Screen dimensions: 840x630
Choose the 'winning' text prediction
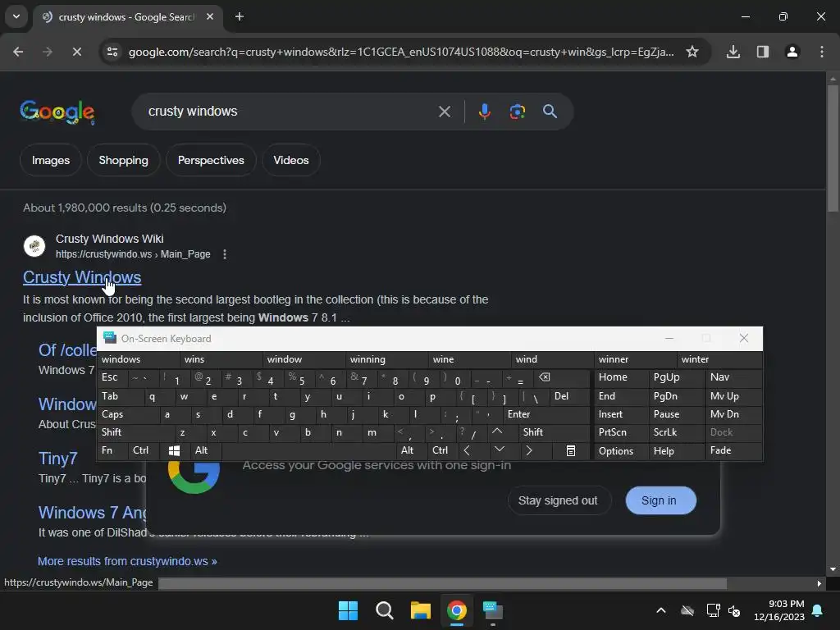(387, 359)
